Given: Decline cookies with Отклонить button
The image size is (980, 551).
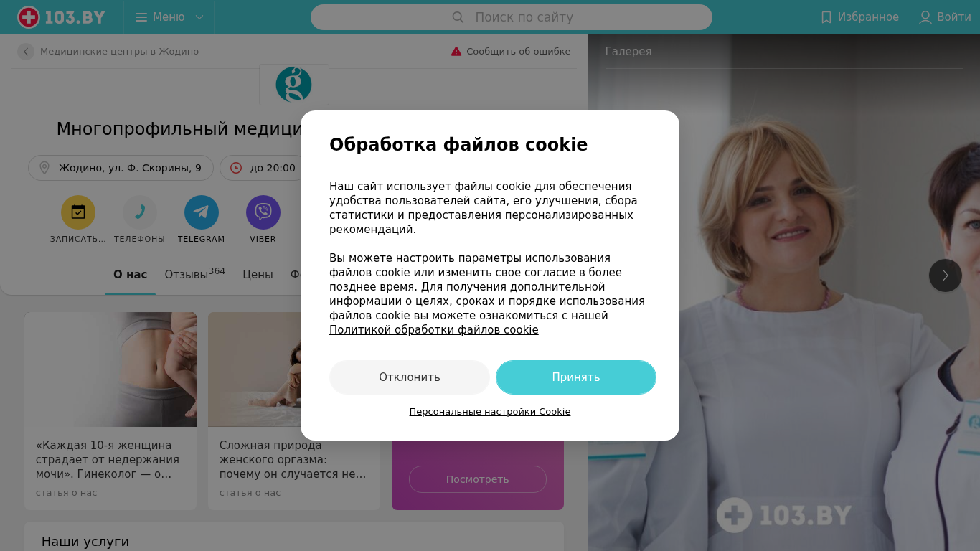Looking at the screenshot, I should [x=410, y=377].
